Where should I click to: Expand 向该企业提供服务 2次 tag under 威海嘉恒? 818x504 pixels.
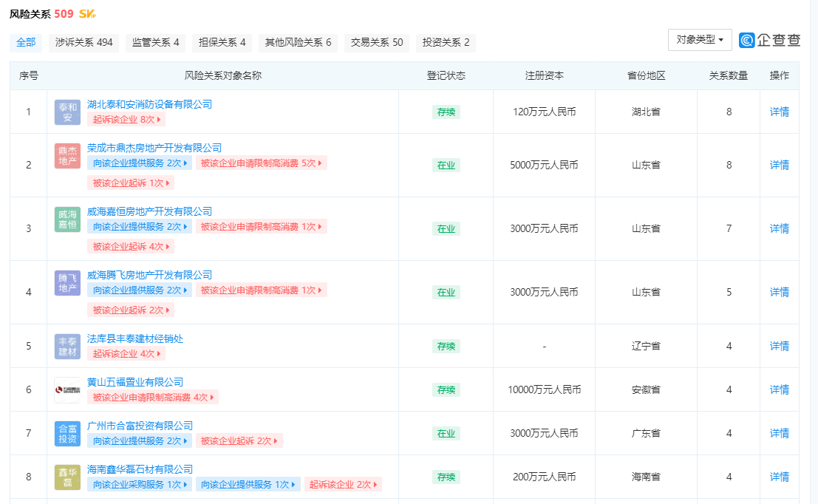tap(140, 227)
